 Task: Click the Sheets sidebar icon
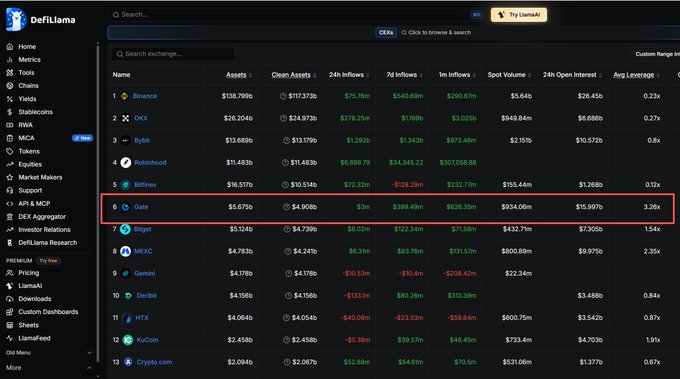[x=10, y=325]
